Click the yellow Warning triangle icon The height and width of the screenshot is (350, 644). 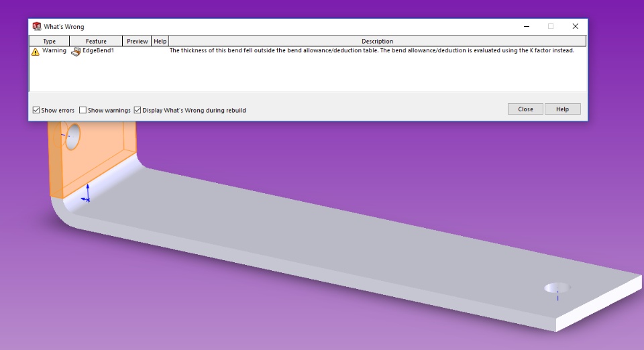point(36,52)
